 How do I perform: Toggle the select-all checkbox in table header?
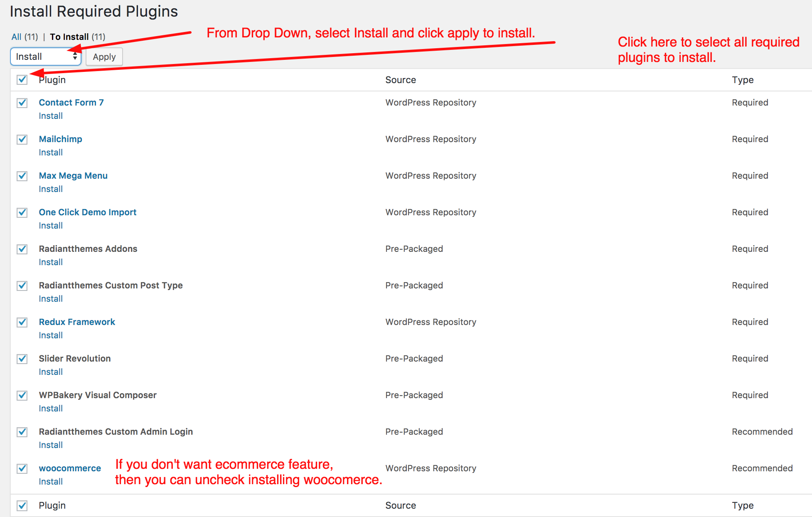[x=22, y=79]
